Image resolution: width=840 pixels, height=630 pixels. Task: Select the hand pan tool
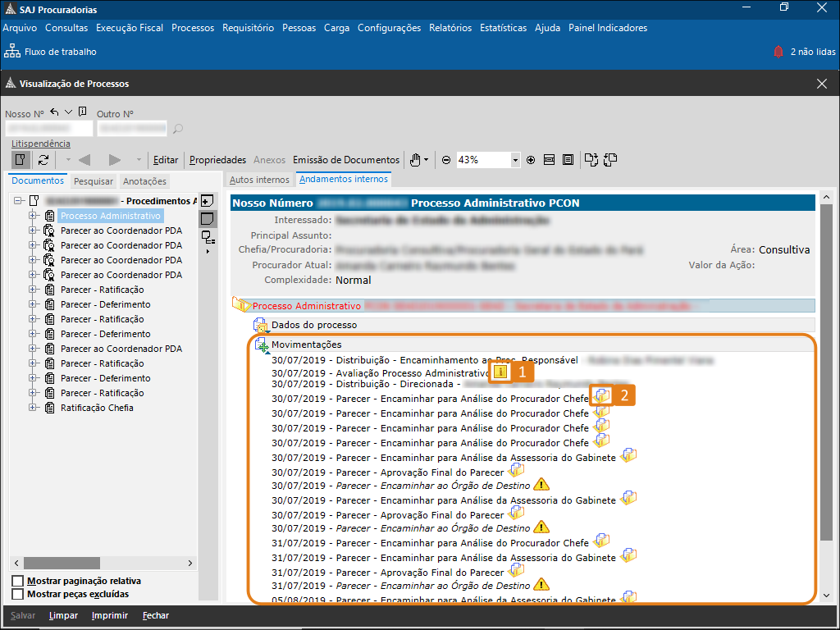pos(415,160)
